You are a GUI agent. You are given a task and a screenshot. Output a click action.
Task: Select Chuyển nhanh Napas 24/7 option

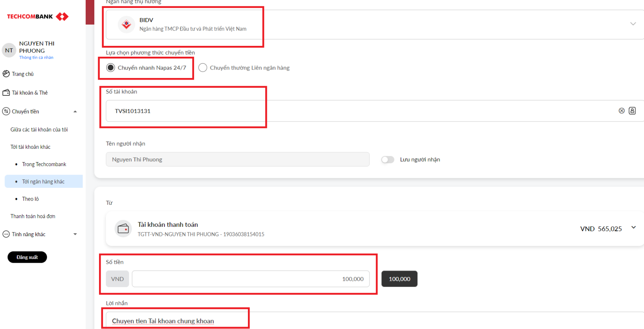[111, 68]
